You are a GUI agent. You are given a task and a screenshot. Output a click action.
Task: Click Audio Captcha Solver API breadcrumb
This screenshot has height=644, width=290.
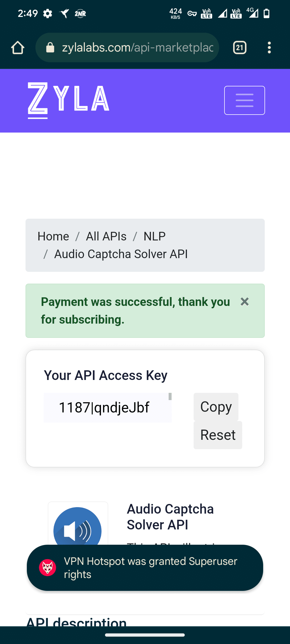pyautogui.click(x=121, y=254)
